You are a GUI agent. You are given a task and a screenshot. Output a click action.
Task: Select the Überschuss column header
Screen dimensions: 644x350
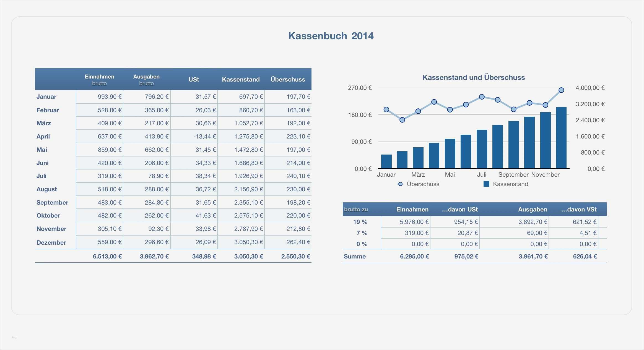pos(288,79)
